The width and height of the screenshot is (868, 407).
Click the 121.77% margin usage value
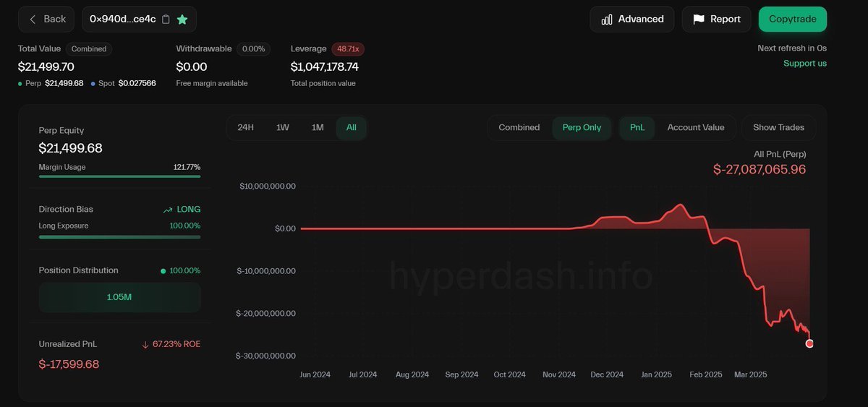click(187, 167)
